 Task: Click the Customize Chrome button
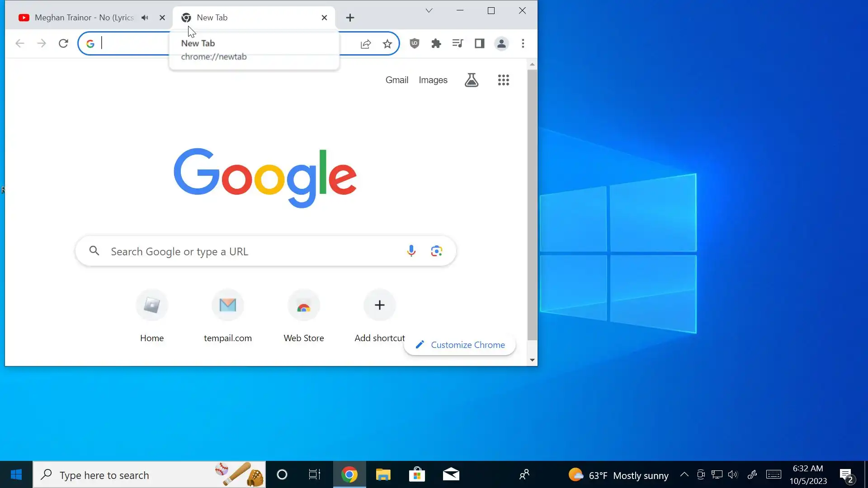click(x=460, y=345)
